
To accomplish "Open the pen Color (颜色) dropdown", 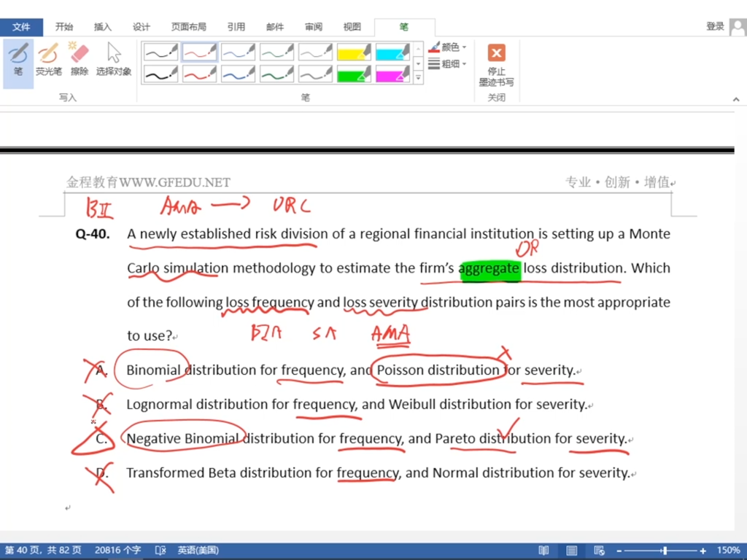I will click(448, 47).
